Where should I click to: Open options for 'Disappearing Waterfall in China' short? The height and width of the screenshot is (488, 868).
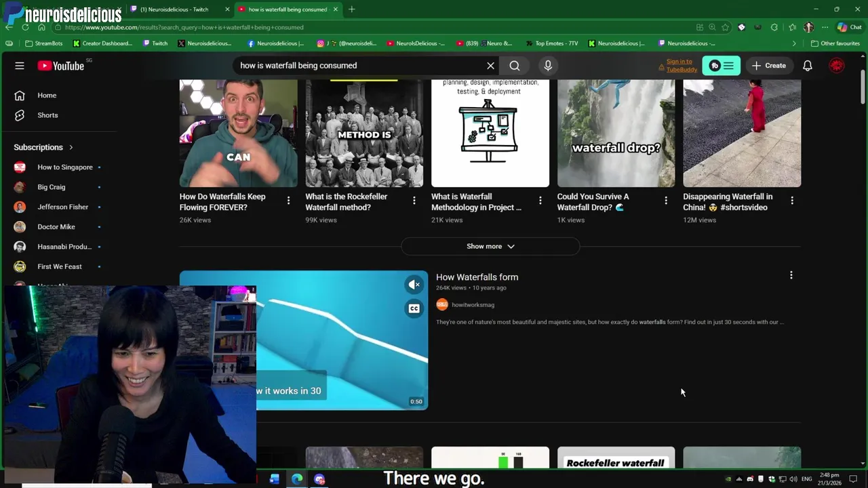click(x=791, y=201)
